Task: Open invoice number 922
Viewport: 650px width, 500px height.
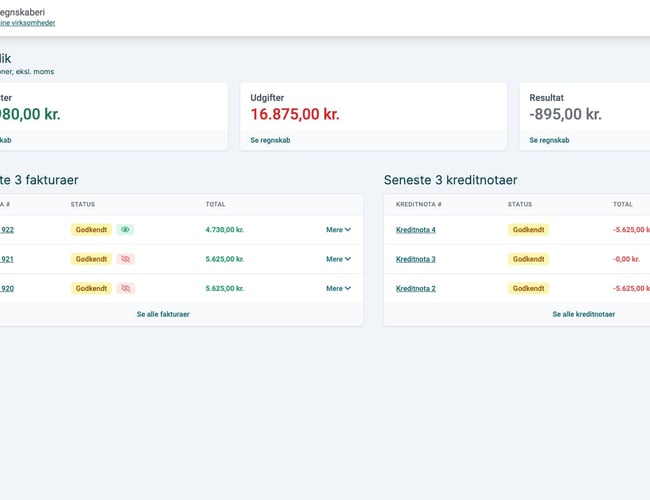Action: click(x=6, y=229)
